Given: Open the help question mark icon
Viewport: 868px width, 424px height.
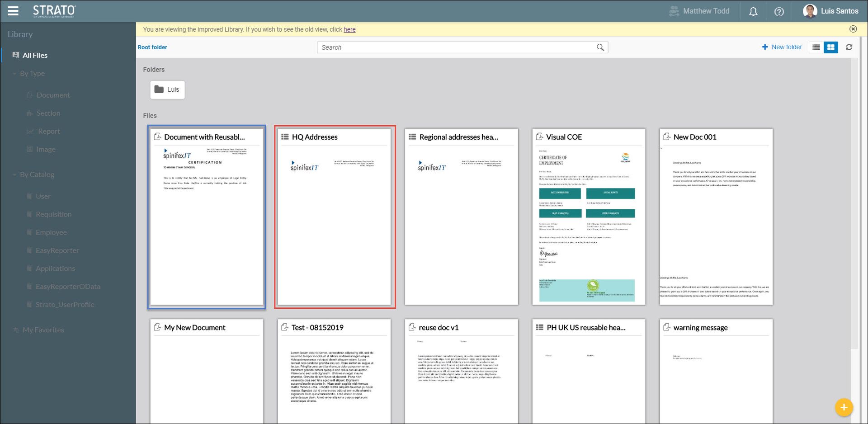Looking at the screenshot, I should click(x=779, y=12).
